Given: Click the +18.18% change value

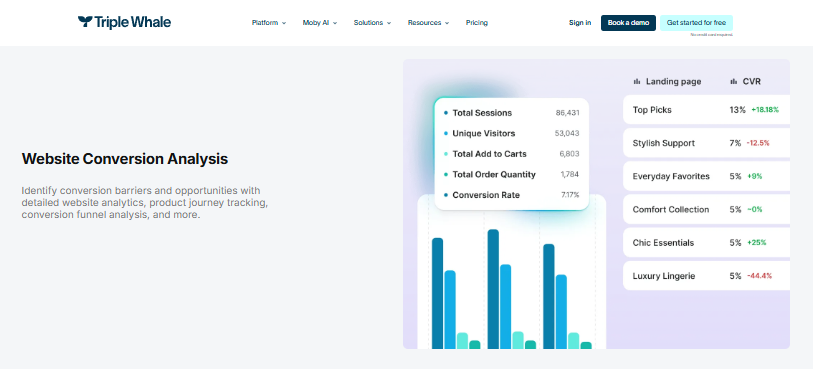Looking at the screenshot, I should [765, 110].
